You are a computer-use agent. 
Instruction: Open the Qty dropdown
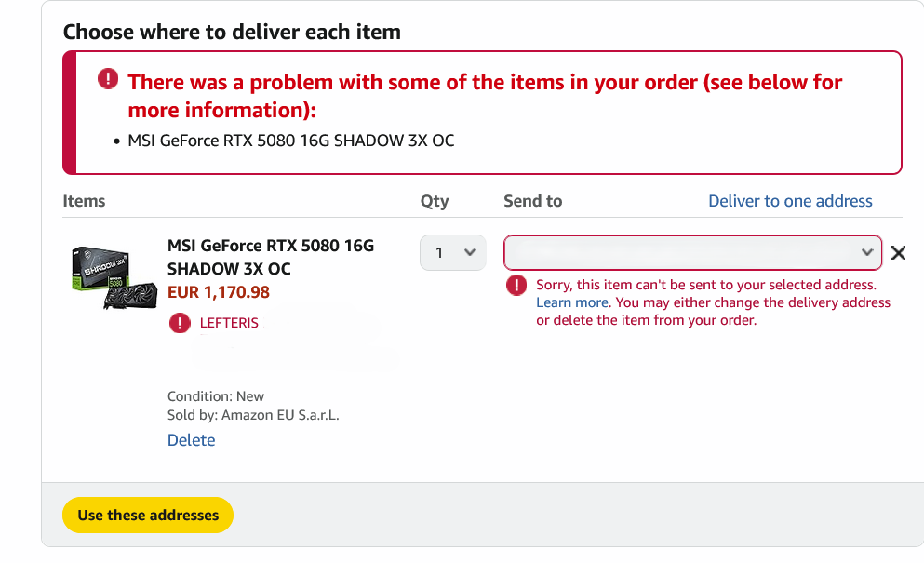452,252
